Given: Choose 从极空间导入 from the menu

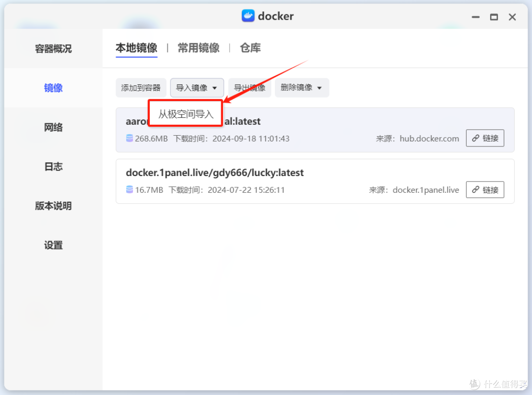Looking at the screenshot, I should click(186, 114).
